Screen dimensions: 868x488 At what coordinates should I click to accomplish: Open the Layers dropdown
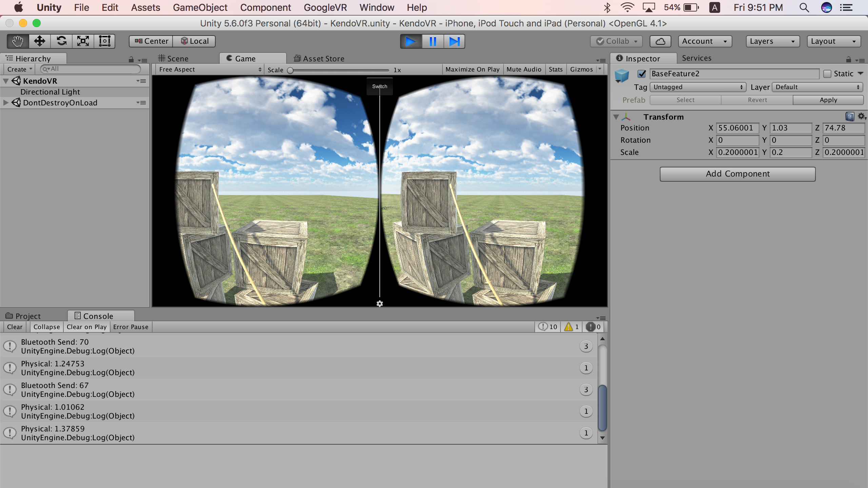[772, 41]
